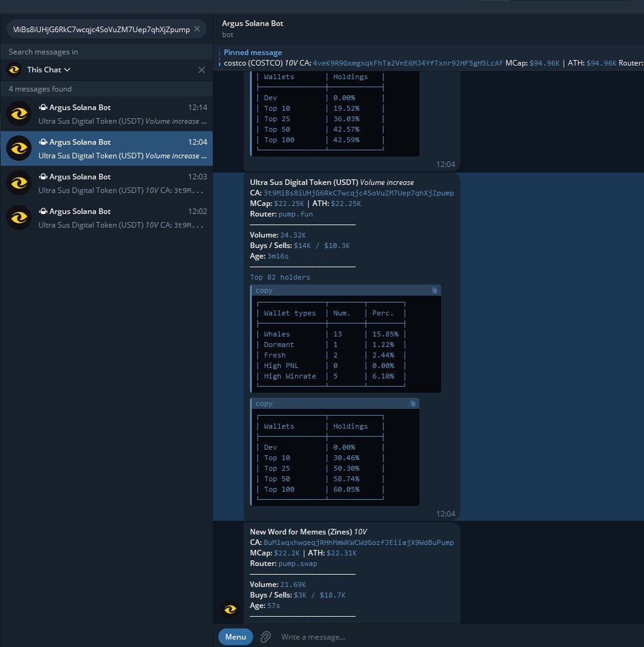Copy the Wallet types table code block
Screen dimensions: 644x647
tap(434, 291)
